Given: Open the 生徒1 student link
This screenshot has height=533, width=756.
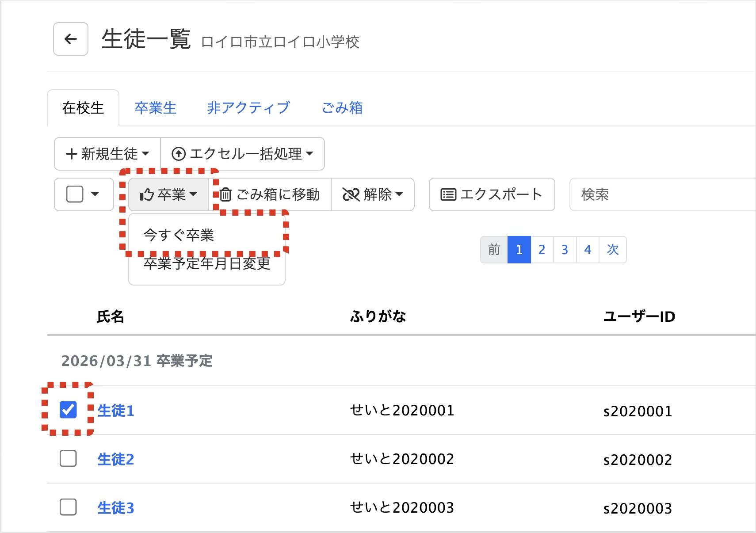Looking at the screenshot, I should pyautogui.click(x=116, y=411).
